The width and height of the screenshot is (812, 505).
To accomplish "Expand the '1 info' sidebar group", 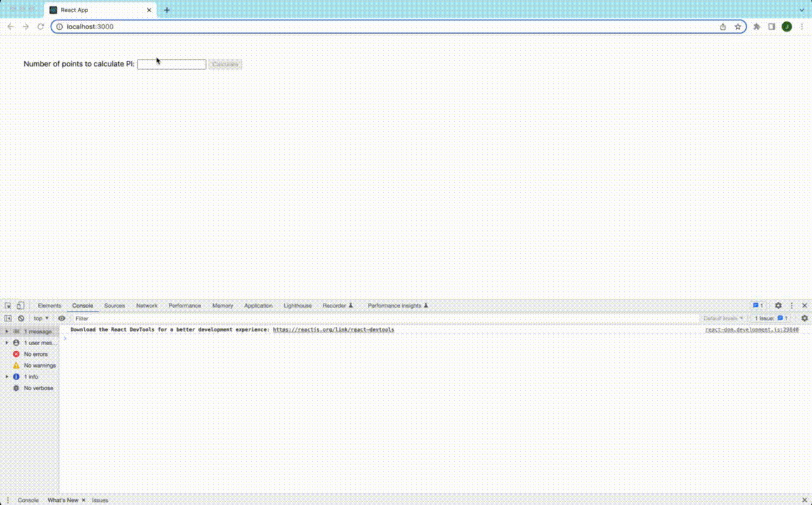I will (7, 377).
